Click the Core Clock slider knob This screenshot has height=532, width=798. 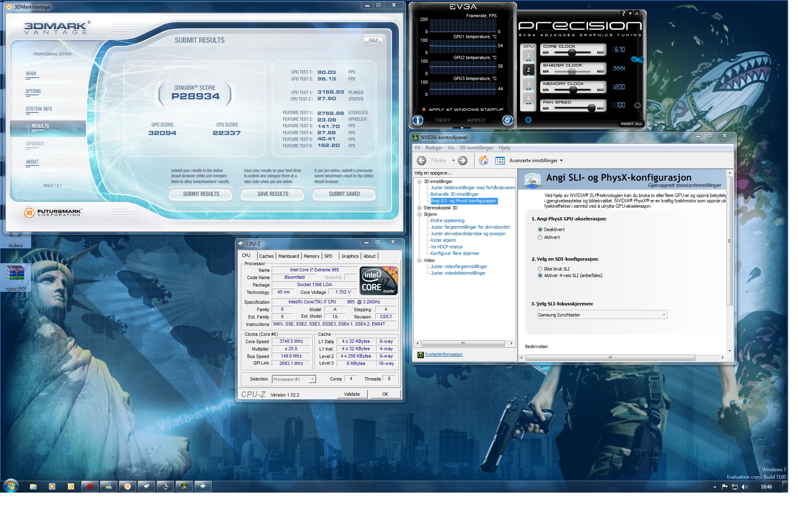(x=572, y=53)
